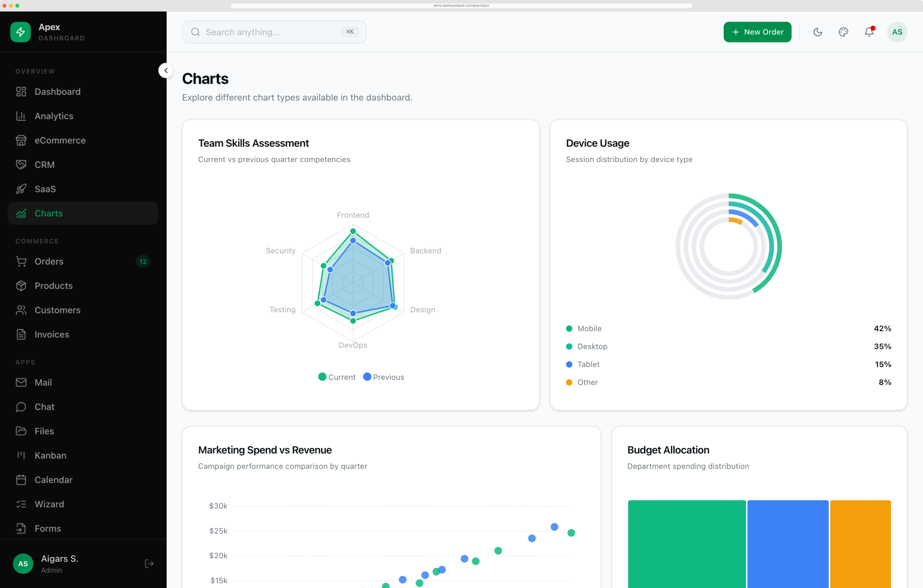Screen dimensions: 923x588
Task: Open Dashboard grid icon in sidebar
Action: tap(21, 92)
